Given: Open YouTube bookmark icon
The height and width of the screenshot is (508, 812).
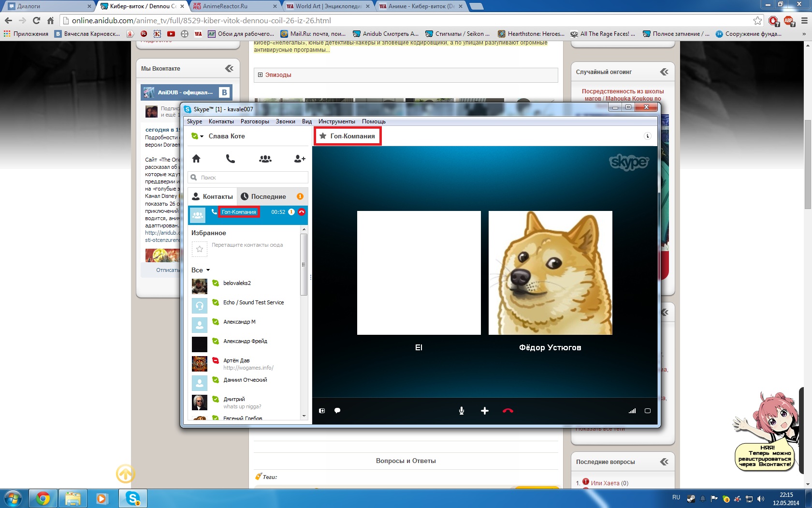Looking at the screenshot, I should [171, 34].
